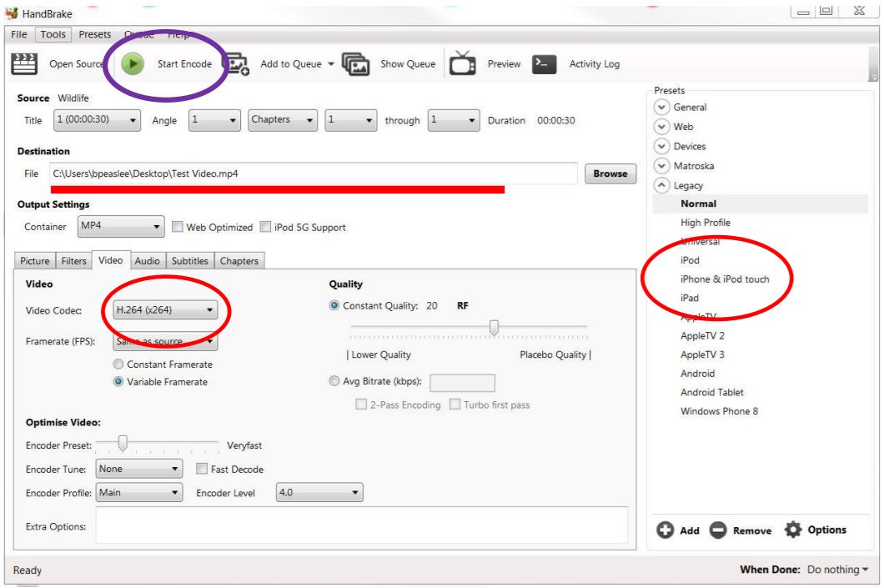884x588 pixels.
Task: Click the Preview label
Action: click(x=504, y=63)
